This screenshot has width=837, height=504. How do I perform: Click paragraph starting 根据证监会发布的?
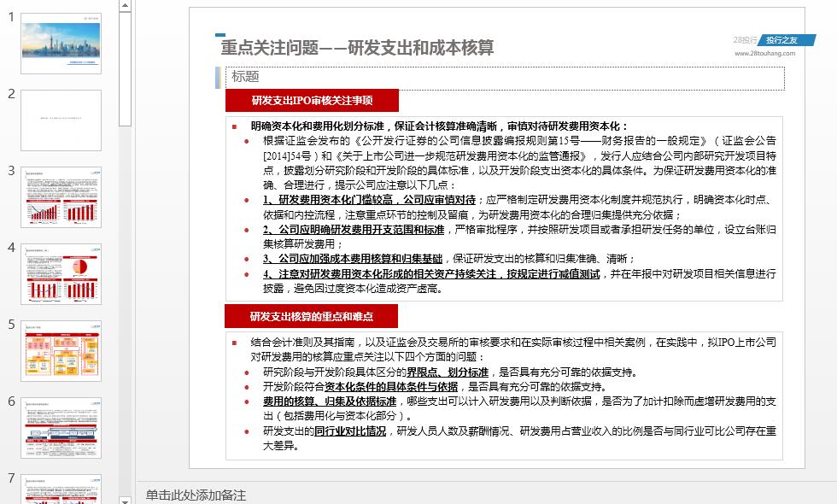point(519,163)
